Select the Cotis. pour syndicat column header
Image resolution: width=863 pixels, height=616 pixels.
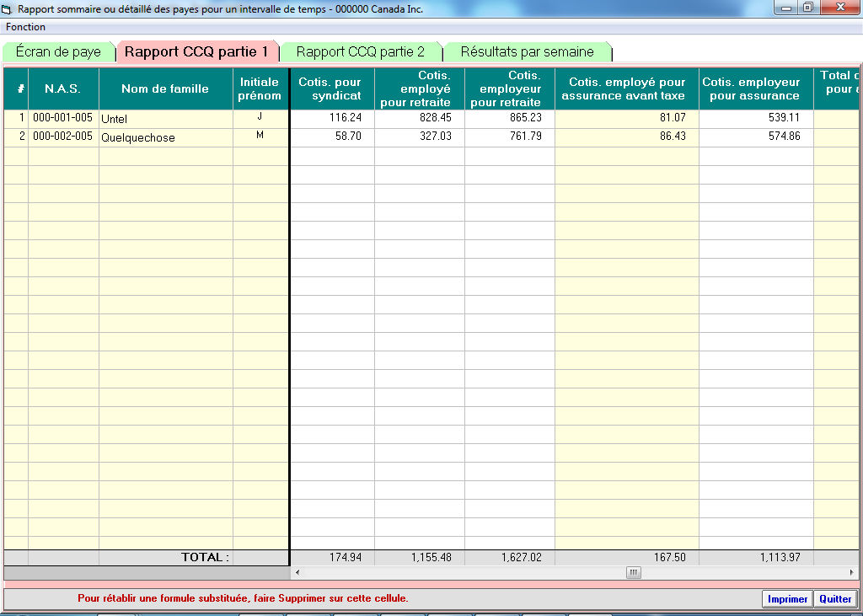[x=330, y=88]
